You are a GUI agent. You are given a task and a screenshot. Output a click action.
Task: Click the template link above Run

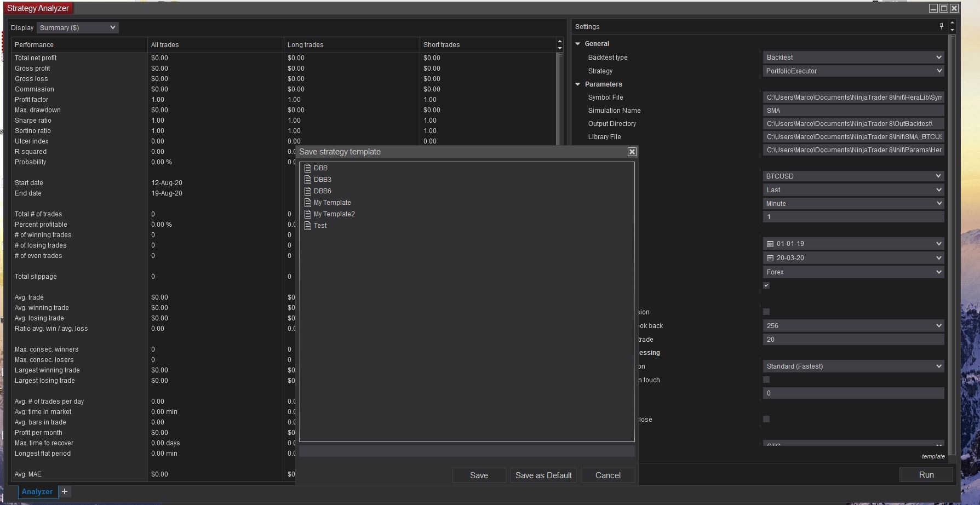[x=933, y=456]
